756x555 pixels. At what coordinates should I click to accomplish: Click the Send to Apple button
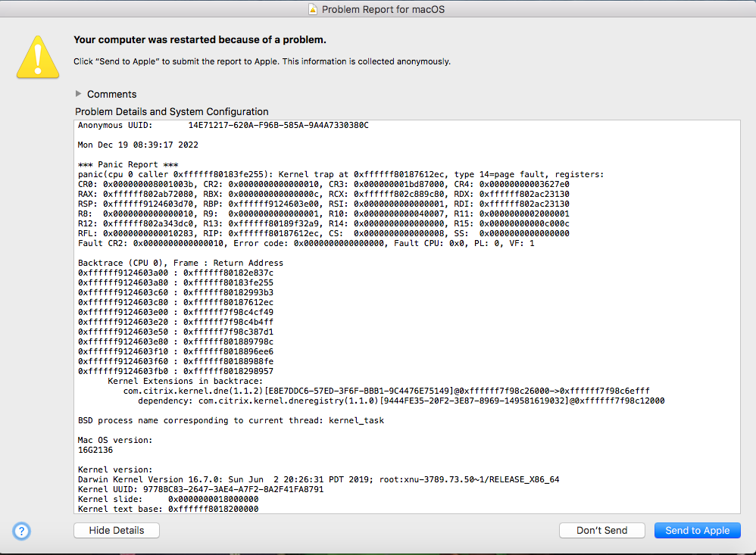click(696, 530)
